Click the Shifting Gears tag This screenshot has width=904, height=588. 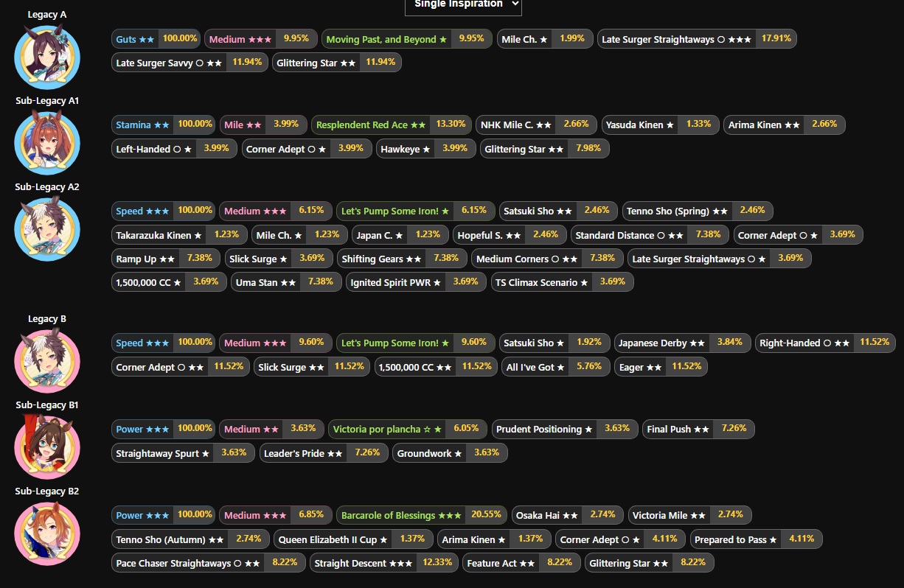point(401,258)
